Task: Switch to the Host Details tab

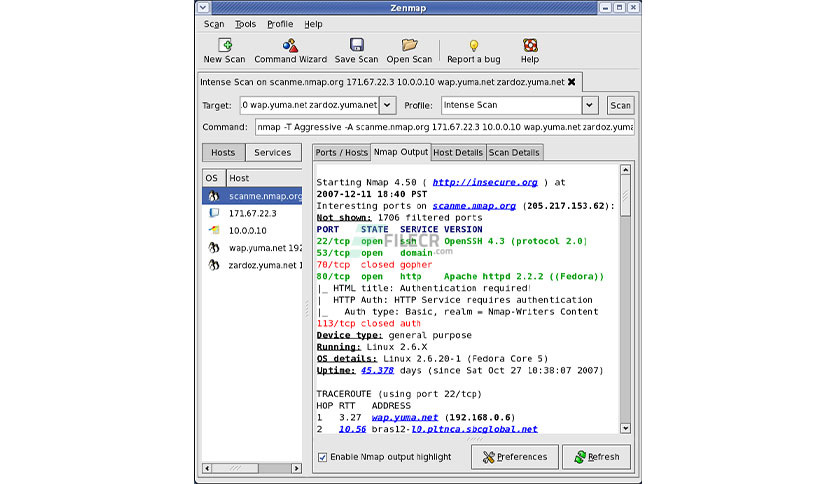Action: pyautogui.click(x=457, y=152)
